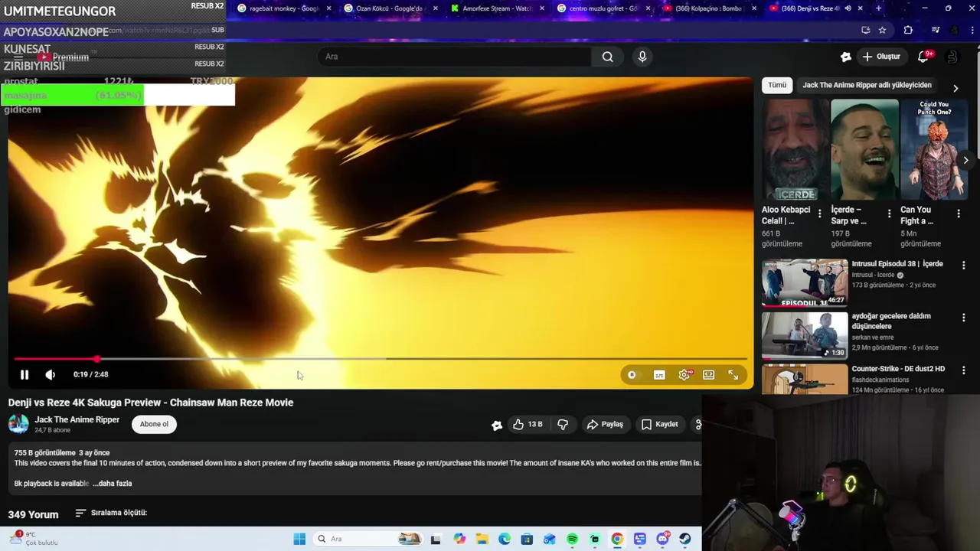The height and width of the screenshot is (551, 980).
Task: Open the Jack The Anime Ripper channel name
Action: pos(77,419)
